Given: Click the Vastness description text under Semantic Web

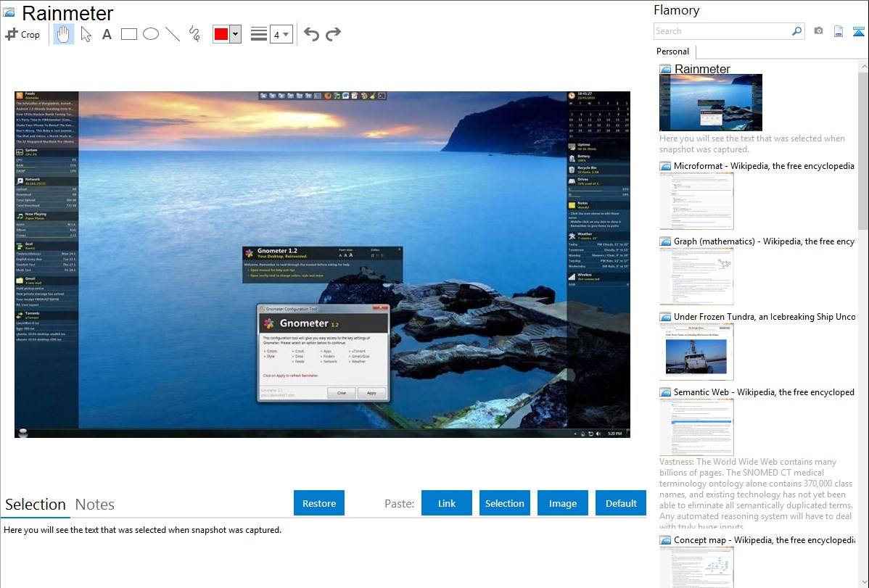Looking at the screenshot, I should coord(756,494).
